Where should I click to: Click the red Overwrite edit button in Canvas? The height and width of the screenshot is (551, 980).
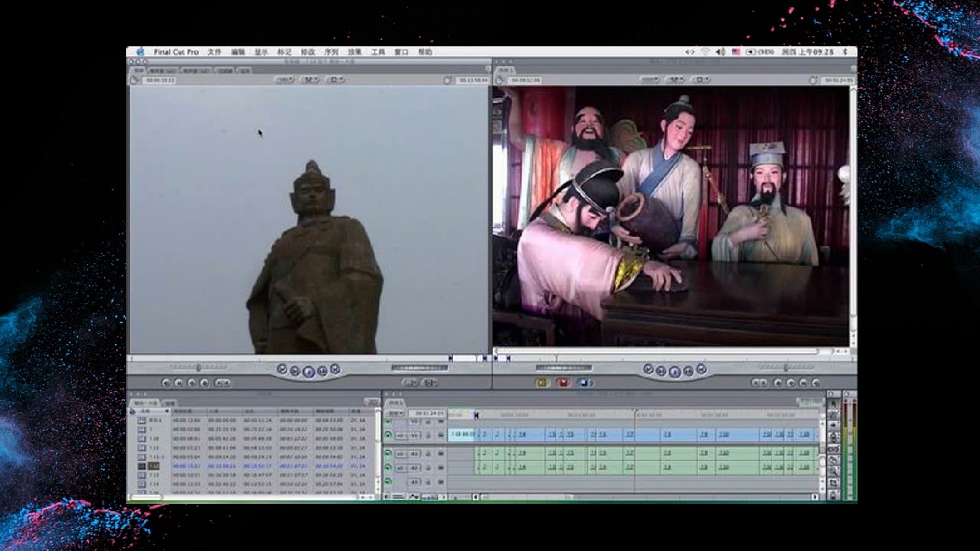563,383
